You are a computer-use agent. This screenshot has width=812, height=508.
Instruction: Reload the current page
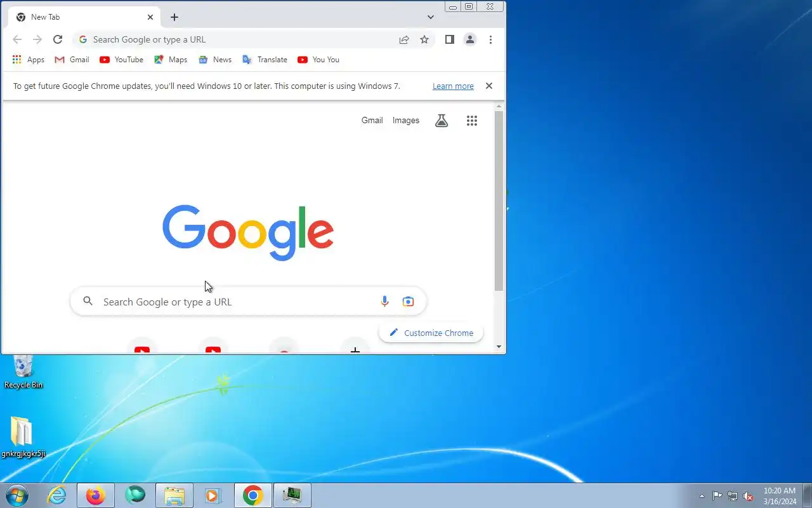pyautogui.click(x=58, y=39)
